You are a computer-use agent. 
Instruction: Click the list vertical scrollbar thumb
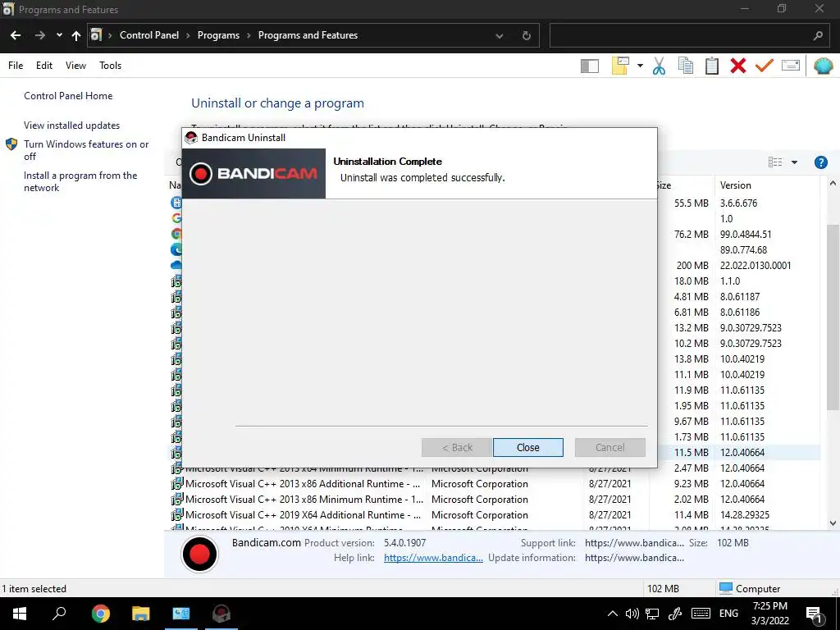(833, 317)
